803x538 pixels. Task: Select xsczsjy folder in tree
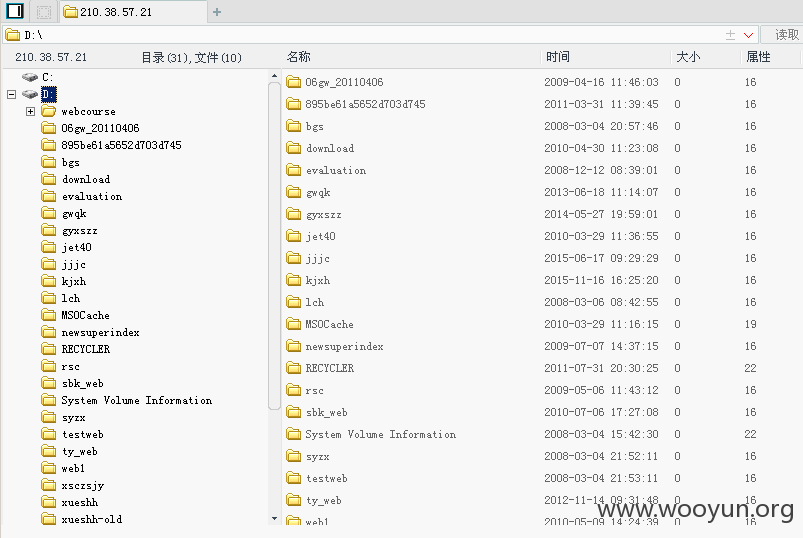tap(82, 485)
